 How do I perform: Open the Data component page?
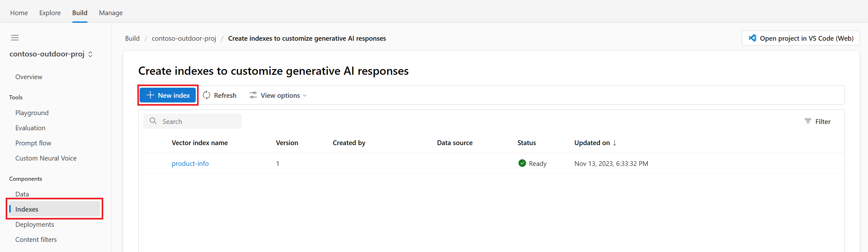pos(22,194)
